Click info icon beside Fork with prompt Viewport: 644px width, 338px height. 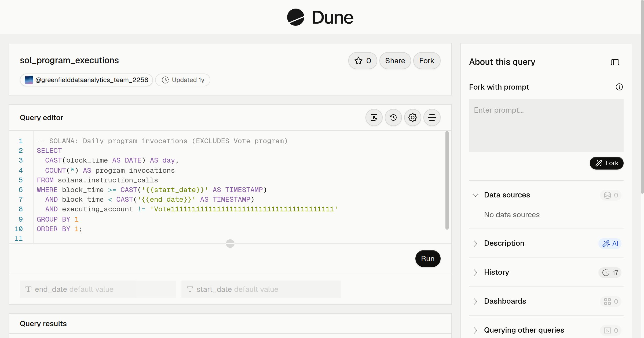click(x=619, y=87)
